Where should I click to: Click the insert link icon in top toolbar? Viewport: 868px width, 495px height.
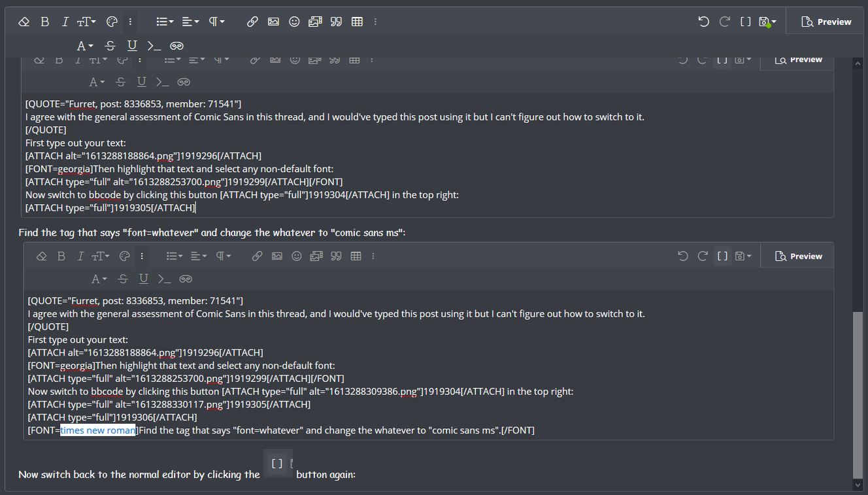tap(252, 22)
